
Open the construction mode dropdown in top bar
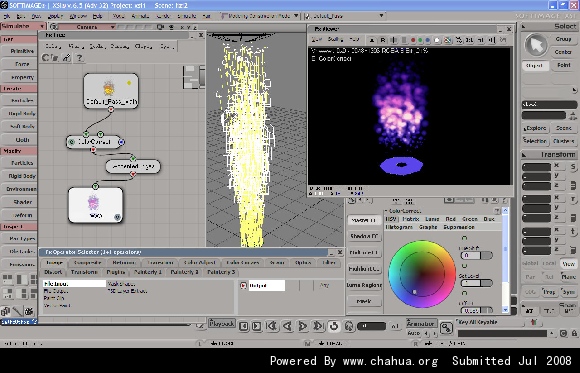pyautogui.click(x=260, y=16)
